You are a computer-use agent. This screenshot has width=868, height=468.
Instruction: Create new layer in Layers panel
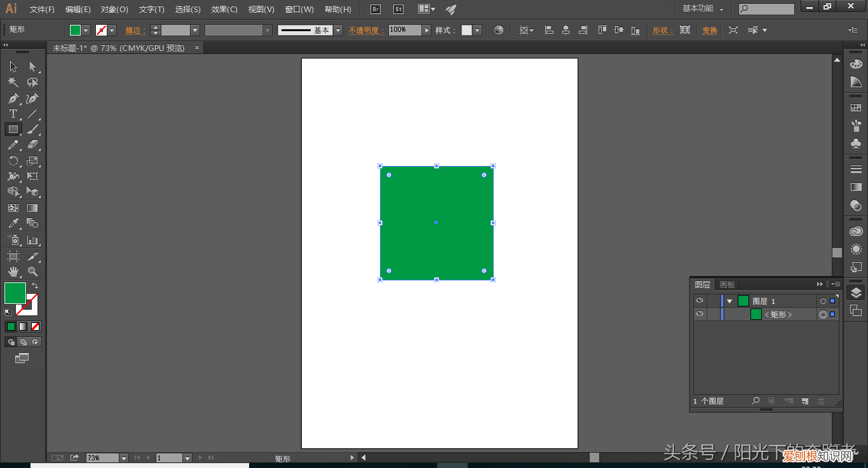(804, 401)
